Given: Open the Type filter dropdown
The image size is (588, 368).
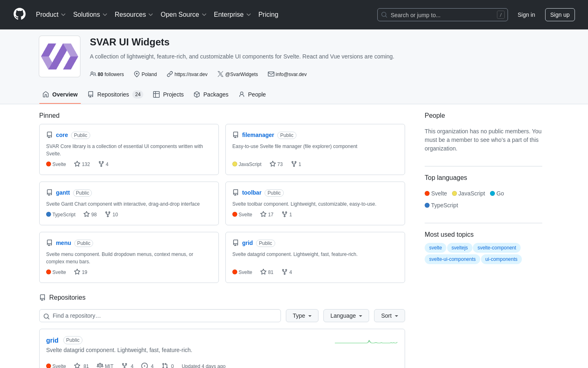Looking at the screenshot, I should [x=302, y=316].
